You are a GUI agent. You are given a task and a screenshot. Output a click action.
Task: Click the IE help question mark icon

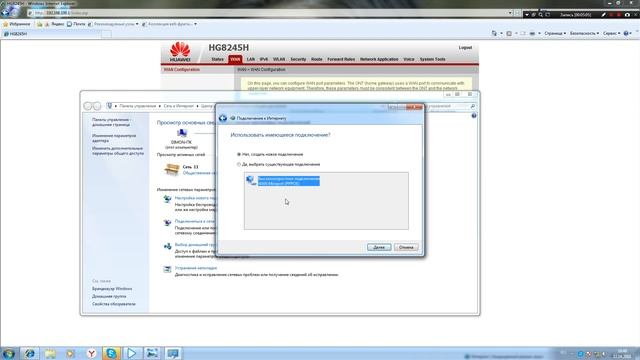pos(627,33)
